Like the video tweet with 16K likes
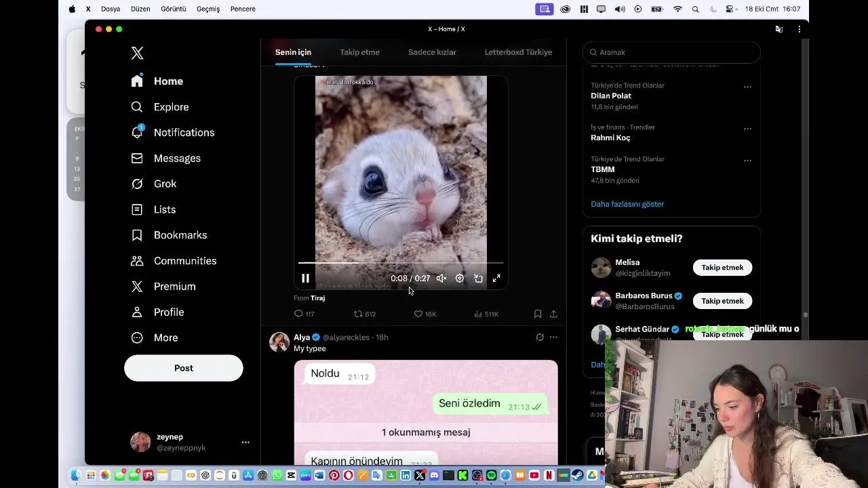Image resolution: width=868 pixels, height=488 pixels. (x=425, y=314)
